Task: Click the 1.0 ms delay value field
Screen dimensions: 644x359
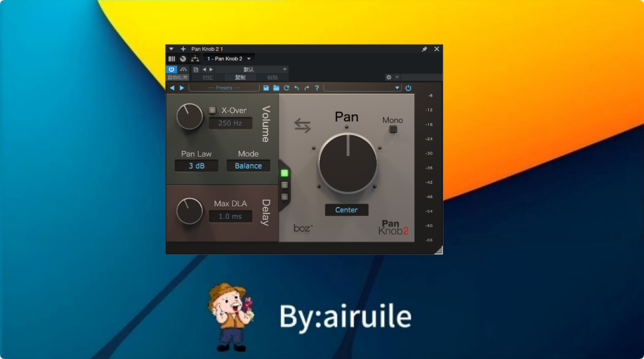Action: 230,216
